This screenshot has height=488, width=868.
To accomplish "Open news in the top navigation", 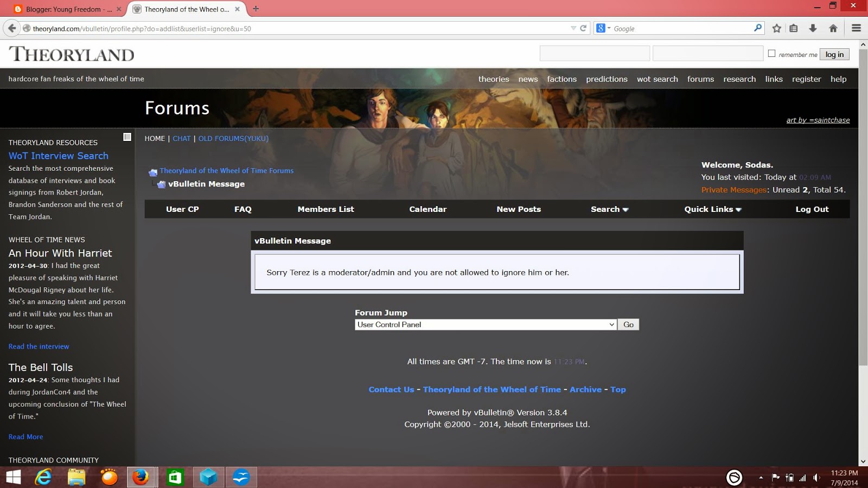I will (x=528, y=79).
